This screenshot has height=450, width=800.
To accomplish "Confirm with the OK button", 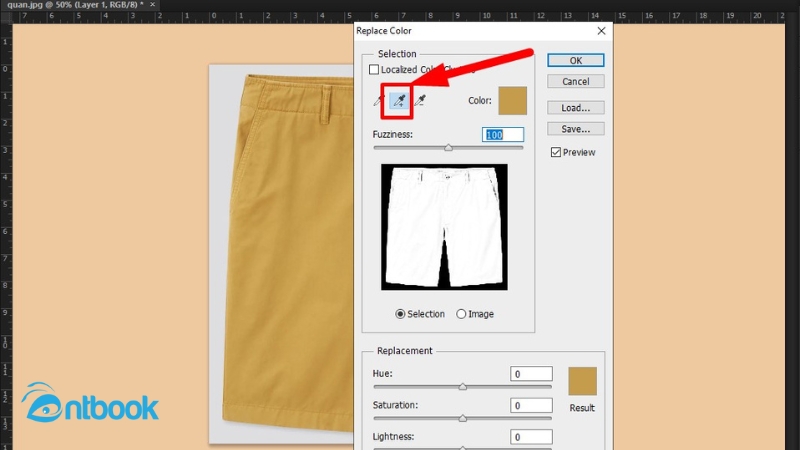I will click(576, 60).
